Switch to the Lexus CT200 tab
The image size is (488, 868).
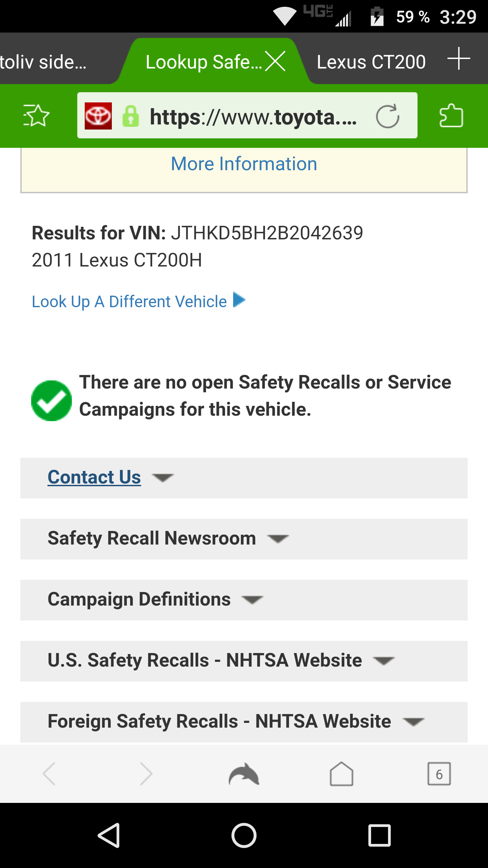371,62
